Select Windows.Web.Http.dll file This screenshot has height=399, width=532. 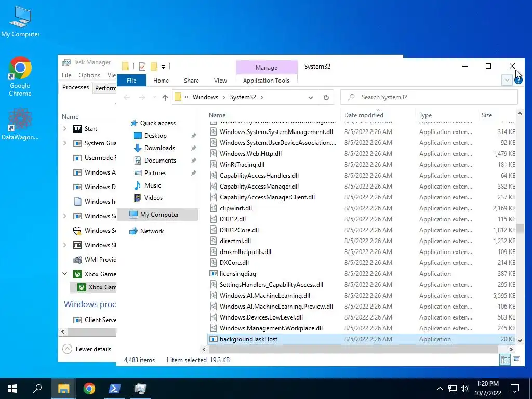(251, 154)
